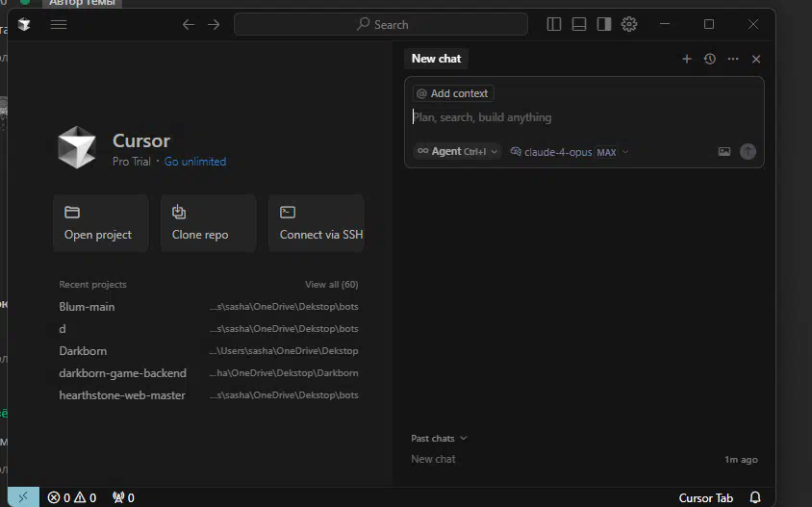The width and height of the screenshot is (812, 507).
Task: Open remote window status bar icon
Action: pos(23,497)
